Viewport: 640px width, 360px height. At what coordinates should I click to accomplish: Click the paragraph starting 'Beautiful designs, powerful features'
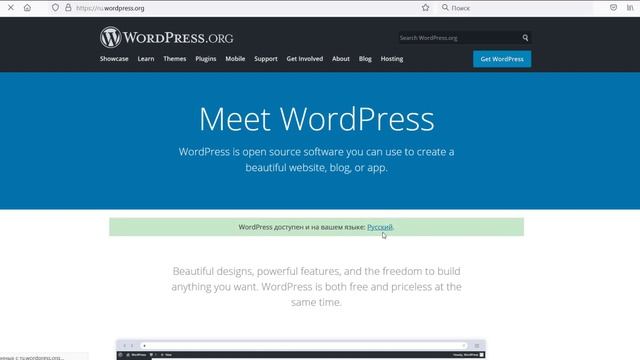316,287
